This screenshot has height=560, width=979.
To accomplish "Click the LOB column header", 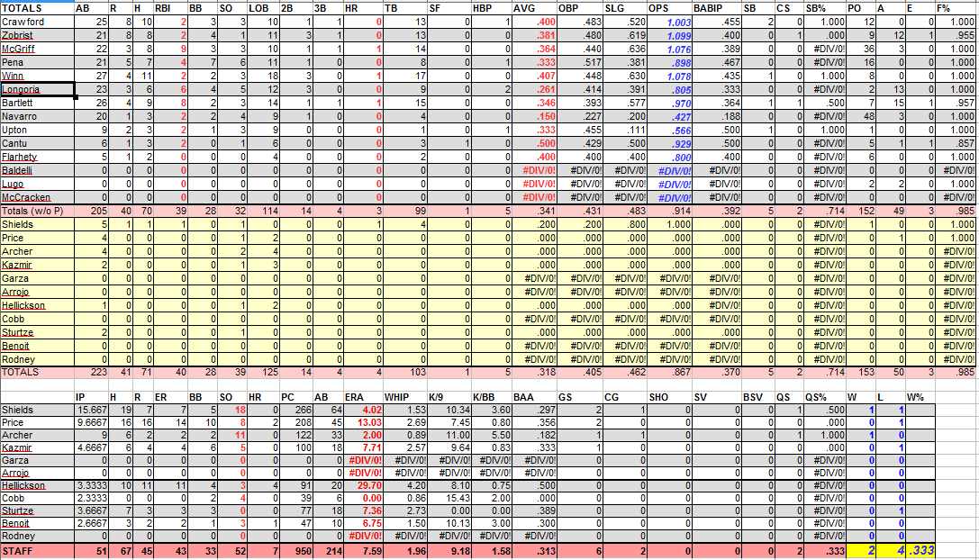I will tap(263, 8).
